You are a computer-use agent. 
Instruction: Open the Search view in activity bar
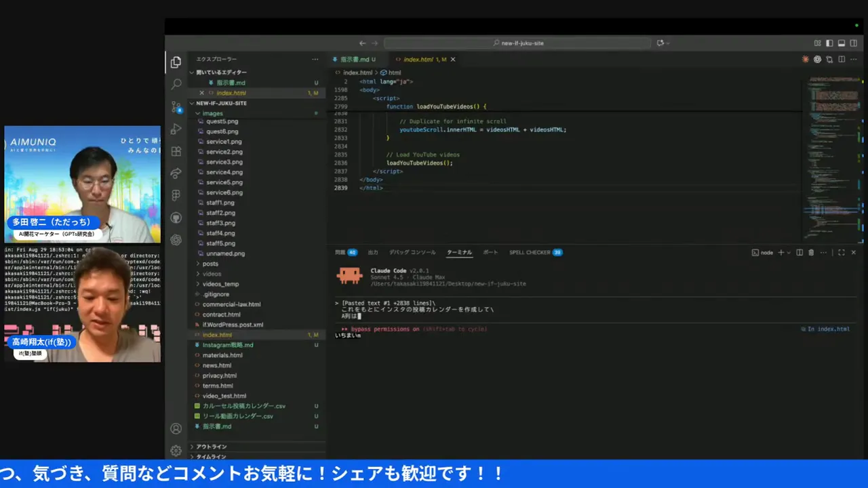pyautogui.click(x=176, y=84)
